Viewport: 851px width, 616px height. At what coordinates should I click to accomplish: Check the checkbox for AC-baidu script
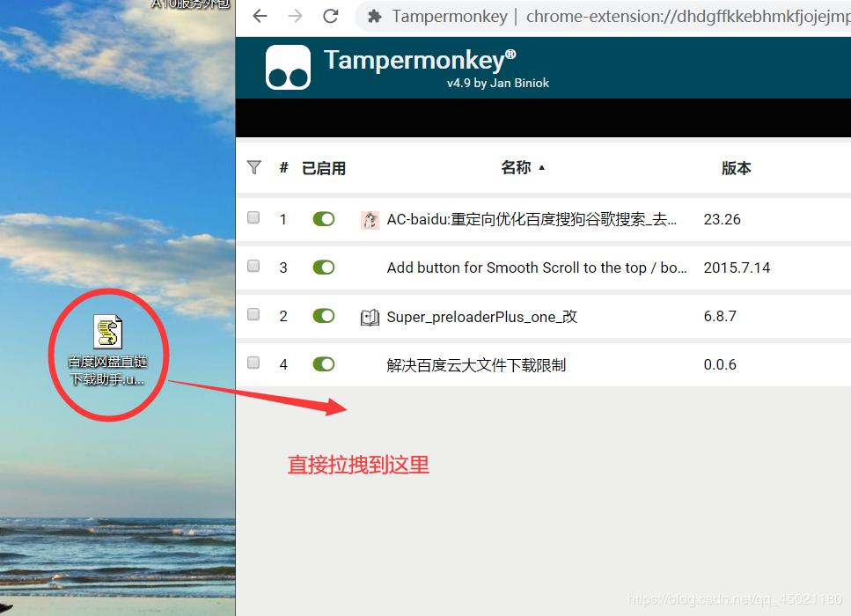[x=253, y=217]
